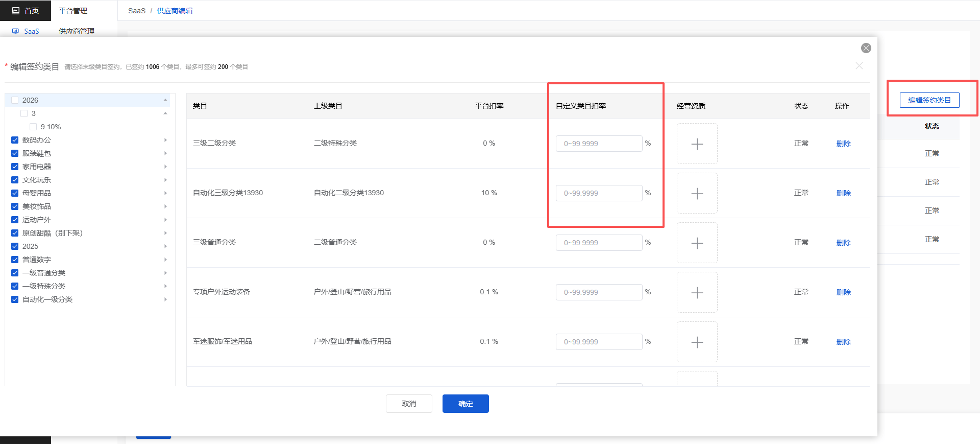Close the dialog with the gray circle X icon
Image resolution: width=980 pixels, height=444 pixels.
tap(866, 48)
